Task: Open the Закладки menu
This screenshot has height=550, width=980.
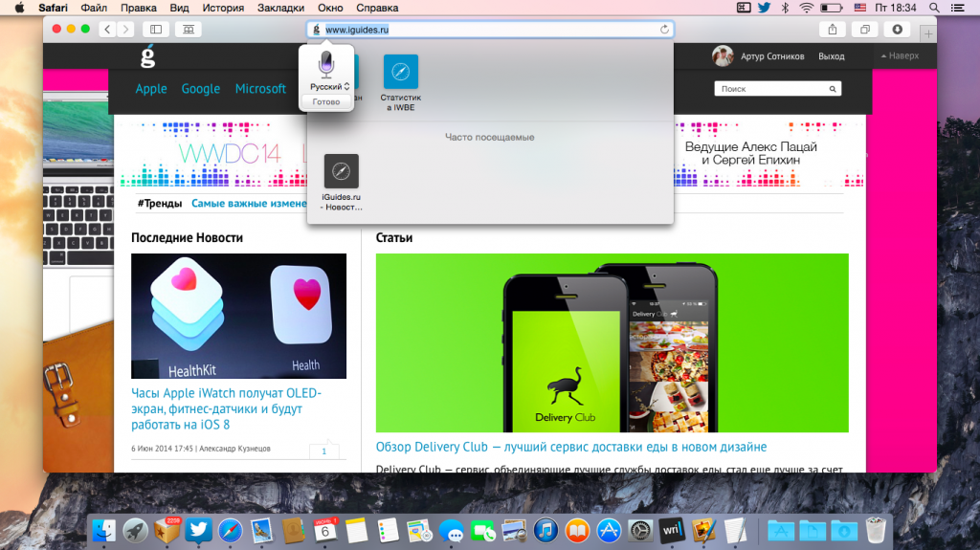Action: tap(280, 8)
